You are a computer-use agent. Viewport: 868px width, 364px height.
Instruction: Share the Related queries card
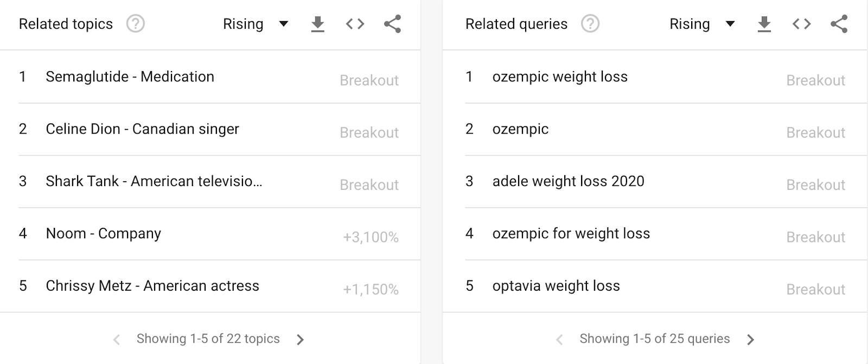point(839,24)
